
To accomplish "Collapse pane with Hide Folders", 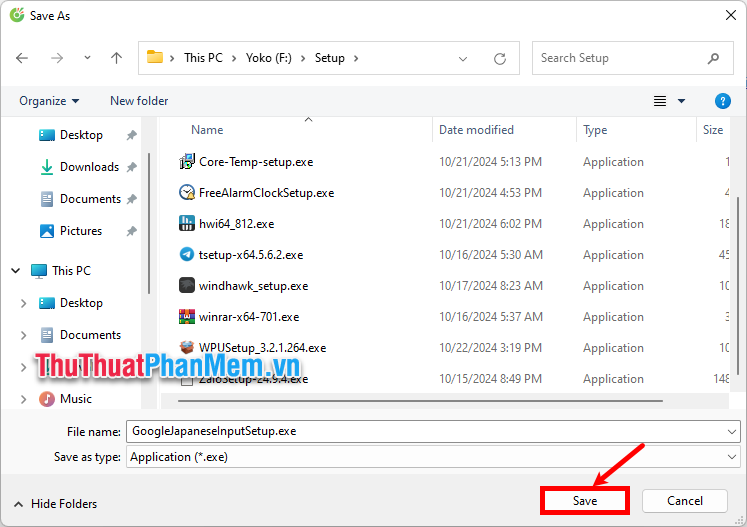I will pos(55,504).
